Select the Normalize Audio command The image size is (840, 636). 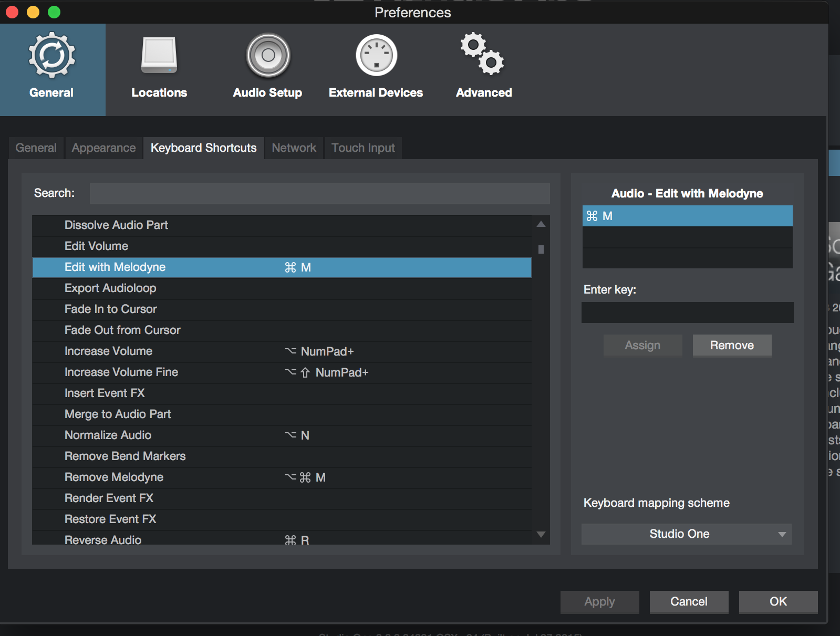pos(282,435)
